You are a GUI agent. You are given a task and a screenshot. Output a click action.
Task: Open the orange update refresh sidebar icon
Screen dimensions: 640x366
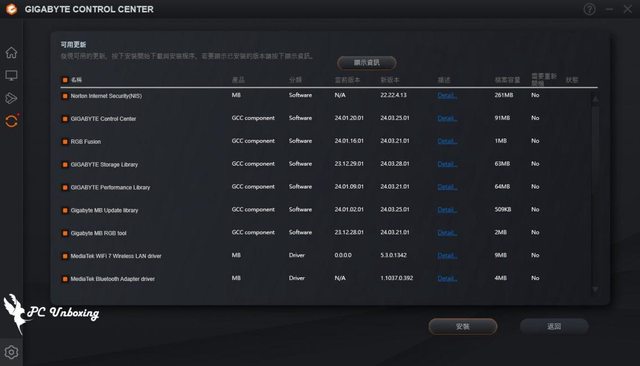coord(12,121)
